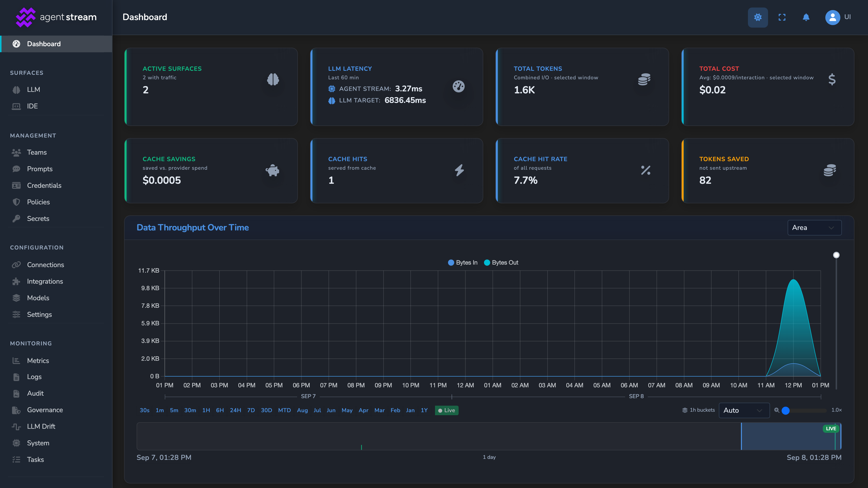The height and width of the screenshot is (488, 868).
Task: Navigate to Governance
Action: tap(45, 409)
